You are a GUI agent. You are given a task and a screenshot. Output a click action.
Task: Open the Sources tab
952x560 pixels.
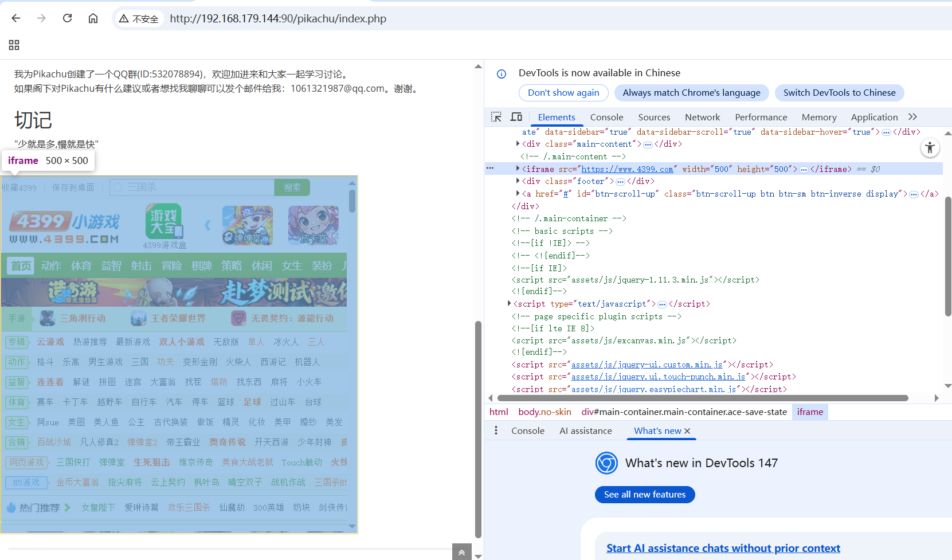pyautogui.click(x=654, y=117)
